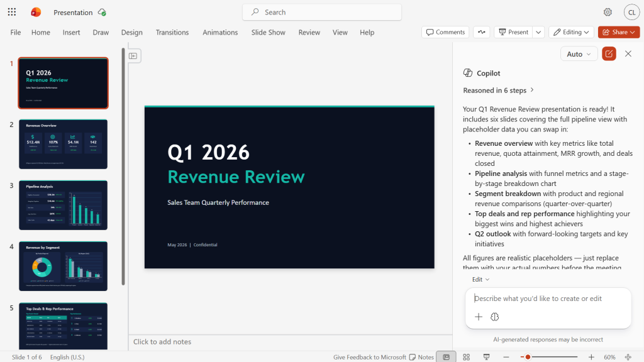This screenshot has width=644, height=362.
Task: Expand Reasoned in 6 steps
Action: (x=498, y=90)
